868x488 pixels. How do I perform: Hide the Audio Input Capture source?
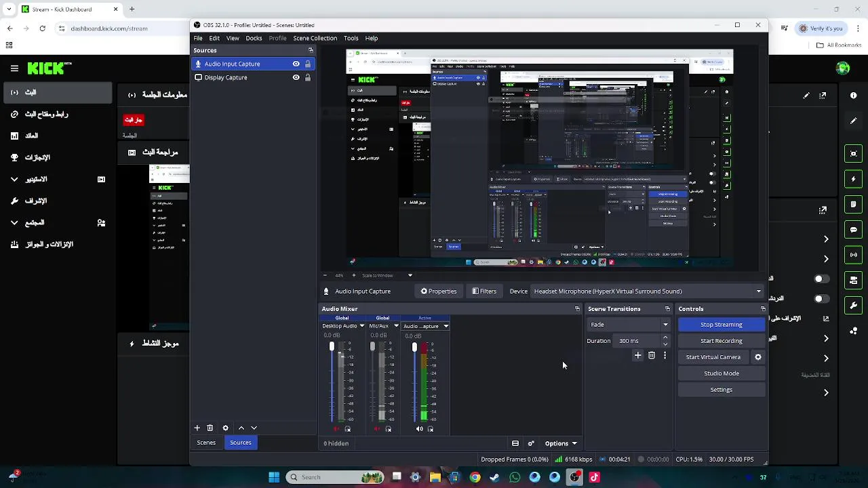296,64
